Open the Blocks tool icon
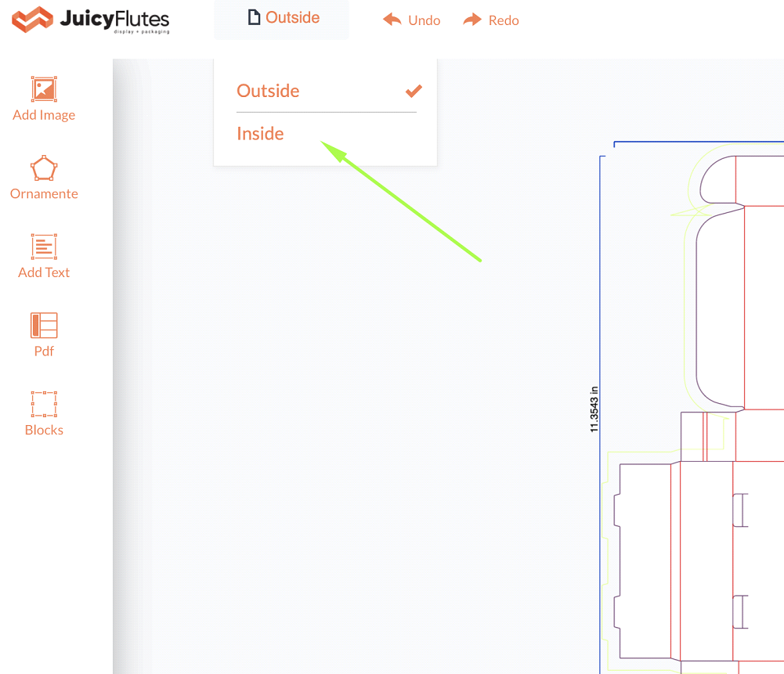 tap(44, 405)
